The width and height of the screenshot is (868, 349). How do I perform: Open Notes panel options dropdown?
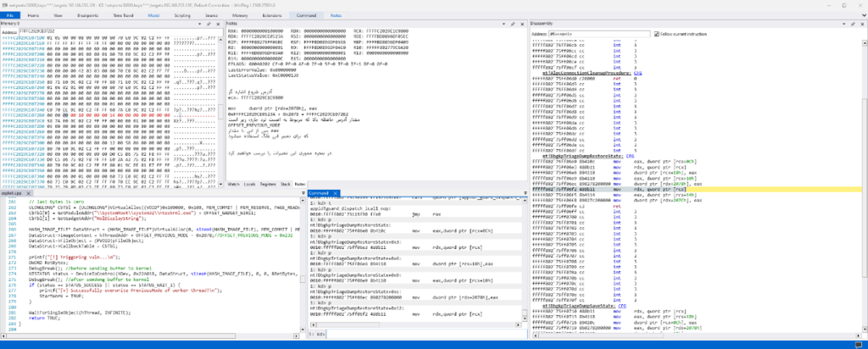point(504,25)
